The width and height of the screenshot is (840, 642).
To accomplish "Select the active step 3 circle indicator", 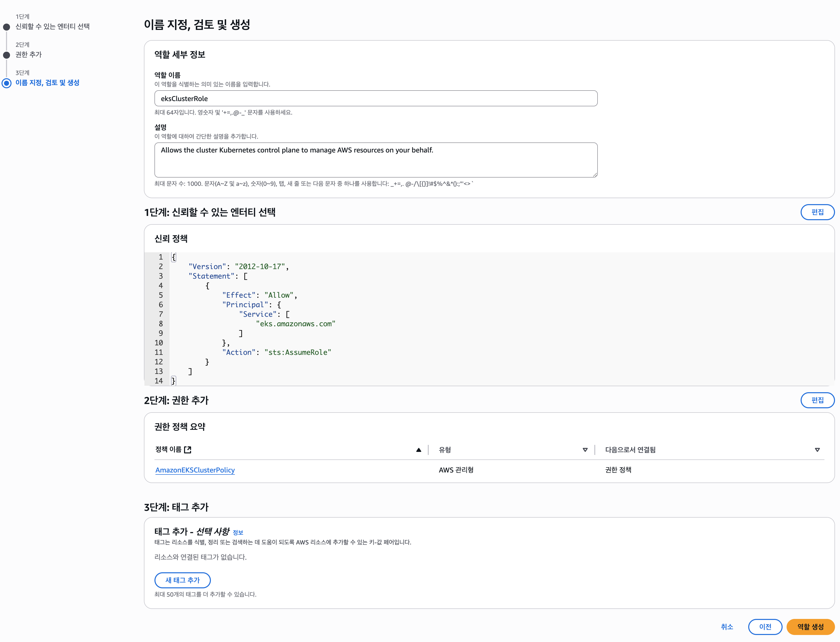I will [x=7, y=83].
